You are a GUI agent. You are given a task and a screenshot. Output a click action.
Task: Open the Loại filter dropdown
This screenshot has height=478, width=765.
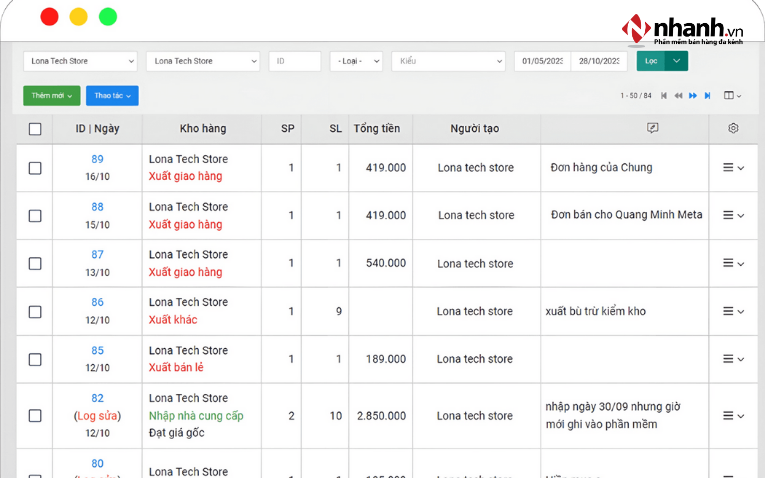(356, 61)
